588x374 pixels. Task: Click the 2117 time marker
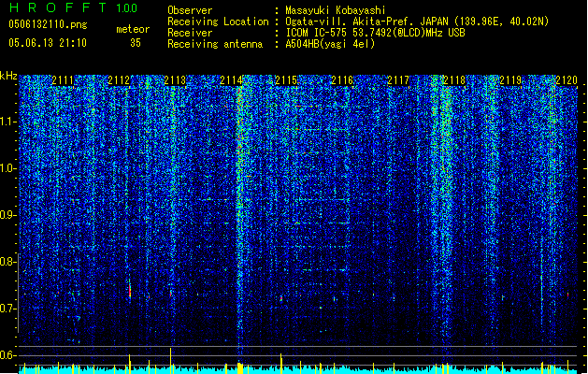coord(398,80)
